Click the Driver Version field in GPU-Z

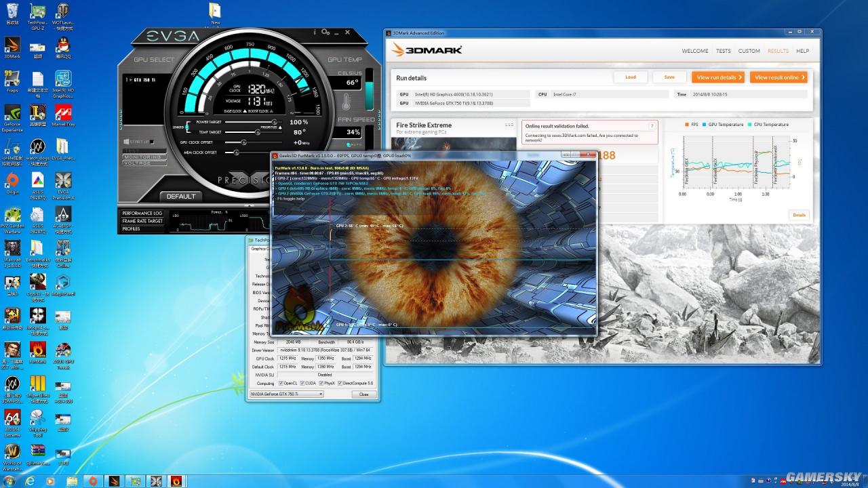point(325,350)
